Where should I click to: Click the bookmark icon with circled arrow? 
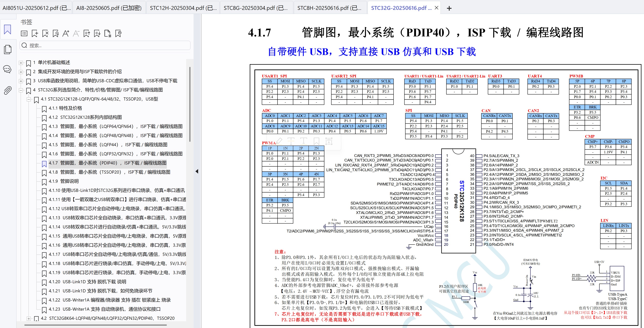tap(118, 33)
